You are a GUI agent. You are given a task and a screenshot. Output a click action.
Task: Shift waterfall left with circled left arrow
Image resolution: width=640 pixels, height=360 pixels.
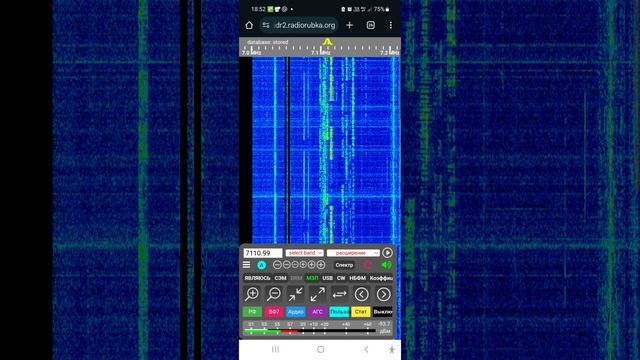pos(362,294)
